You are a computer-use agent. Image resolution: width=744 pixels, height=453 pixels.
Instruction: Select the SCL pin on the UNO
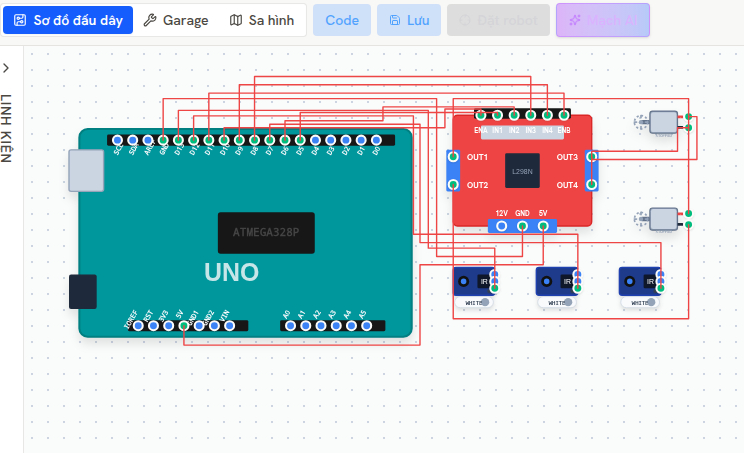[x=118, y=140]
